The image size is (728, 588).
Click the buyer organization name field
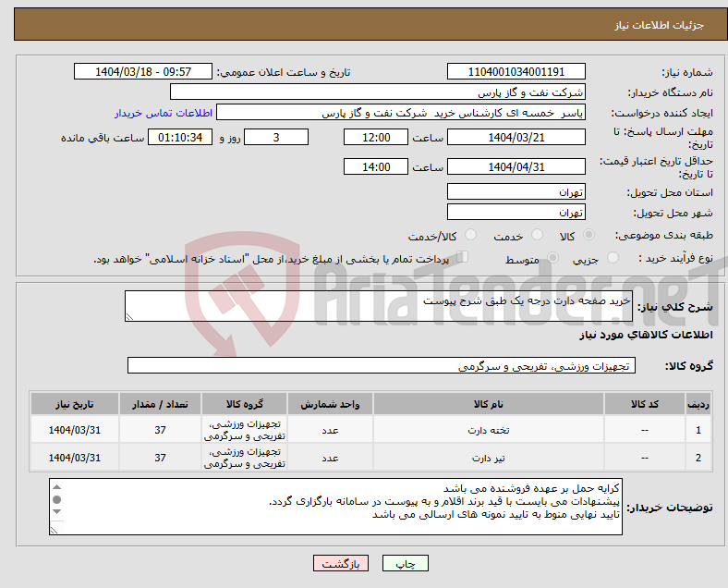click(378, 92)
